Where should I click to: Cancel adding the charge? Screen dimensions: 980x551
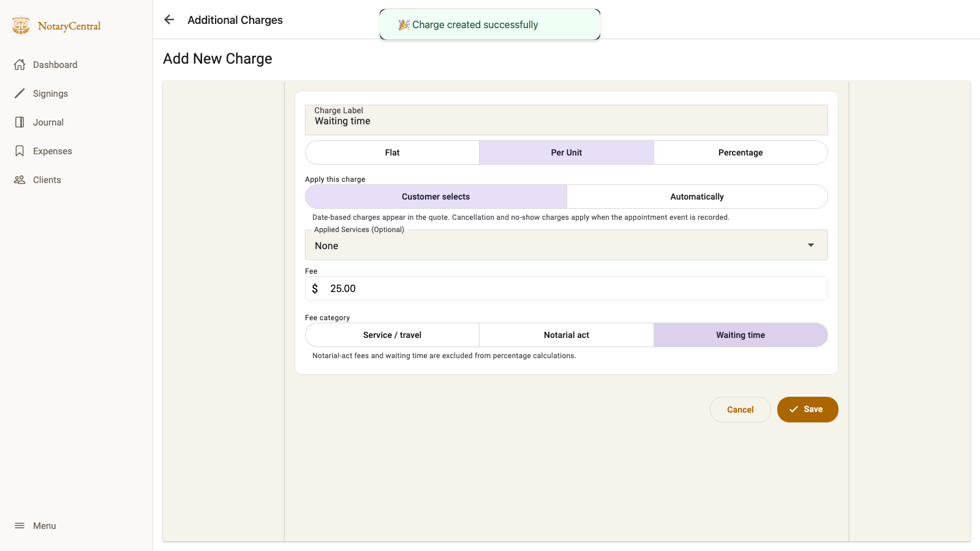coord(740,410)
